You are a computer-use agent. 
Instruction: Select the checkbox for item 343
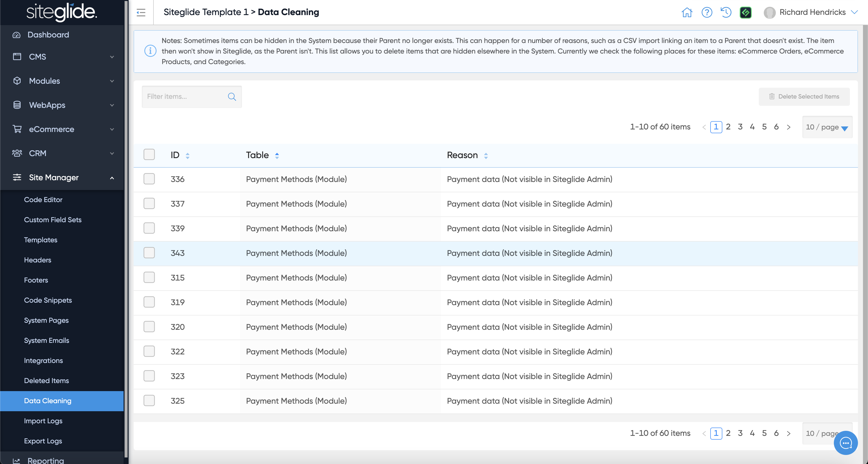(x=149, y=253)
